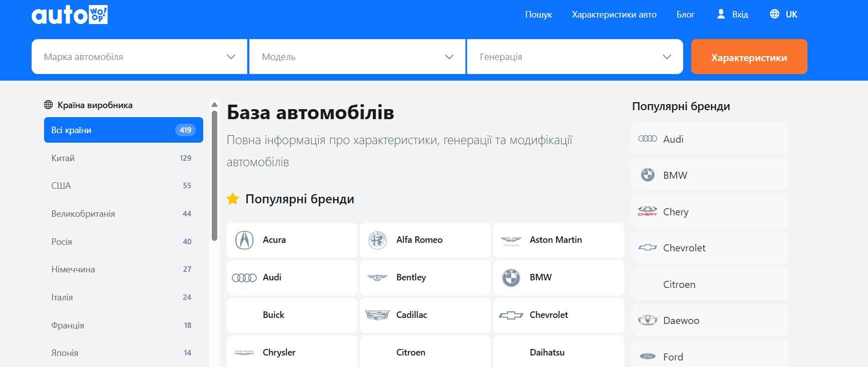Image resolution: width=868 pixels, height=367 pixels.
Task: Click the 419 count badge
Action: click(186, 130)
